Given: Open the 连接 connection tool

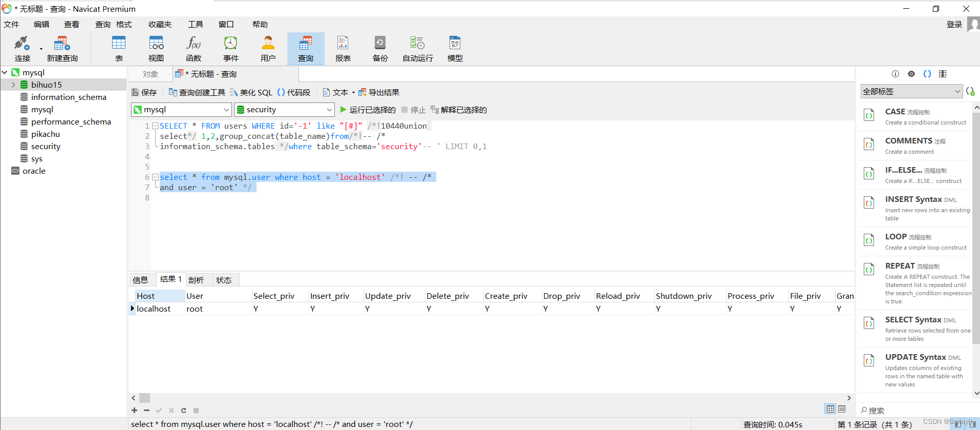Looking at the screenshot, I should [22, 49].
